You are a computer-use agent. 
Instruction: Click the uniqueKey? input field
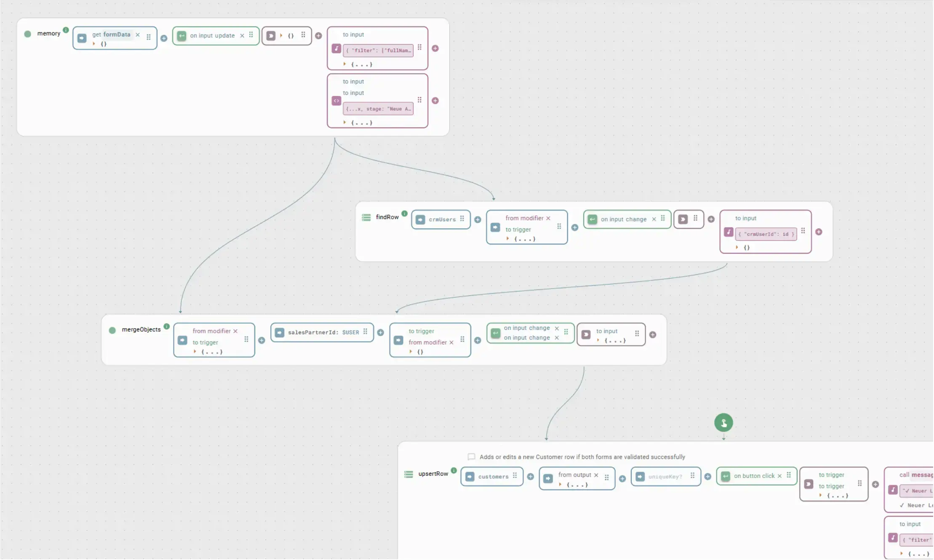coord(664,477)
